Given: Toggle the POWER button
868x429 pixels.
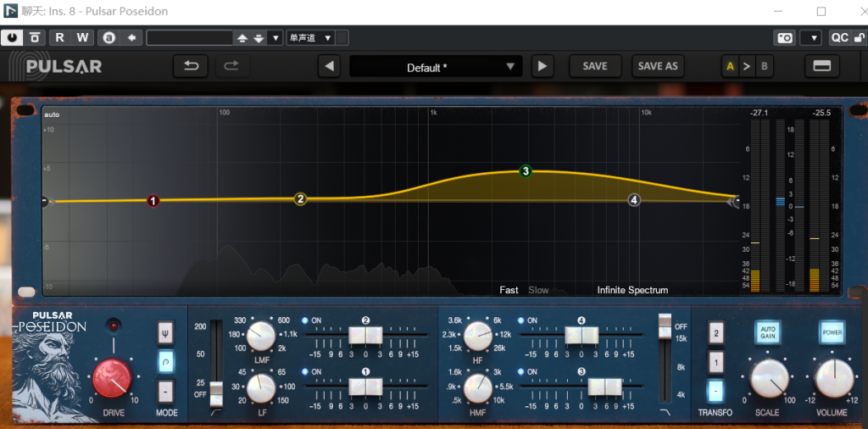Looking at the screenshot, I should coord(832,332).
